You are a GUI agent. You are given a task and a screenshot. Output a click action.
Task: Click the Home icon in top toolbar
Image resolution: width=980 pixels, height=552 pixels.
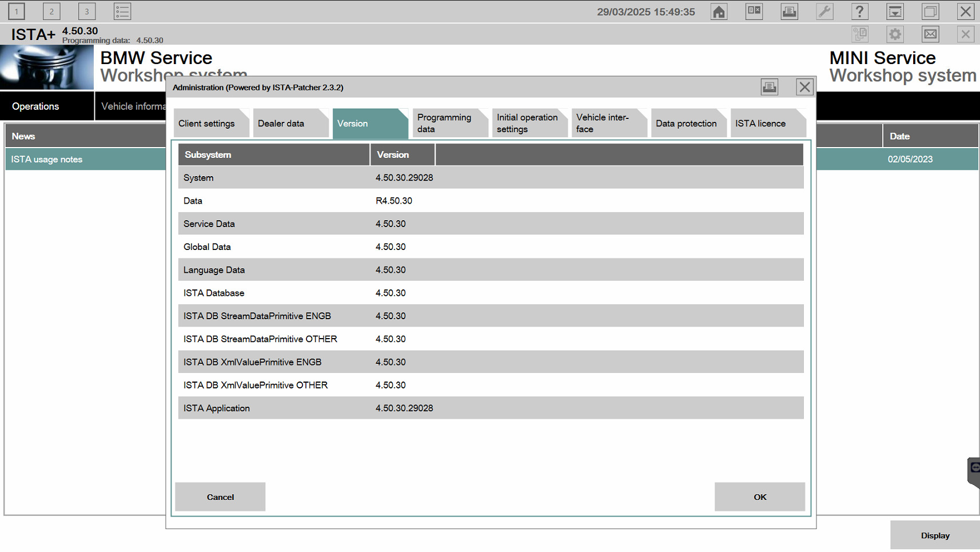pos(719,11)
